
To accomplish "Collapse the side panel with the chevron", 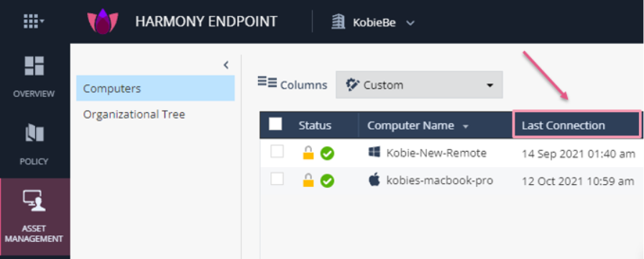I will (226, 65).
